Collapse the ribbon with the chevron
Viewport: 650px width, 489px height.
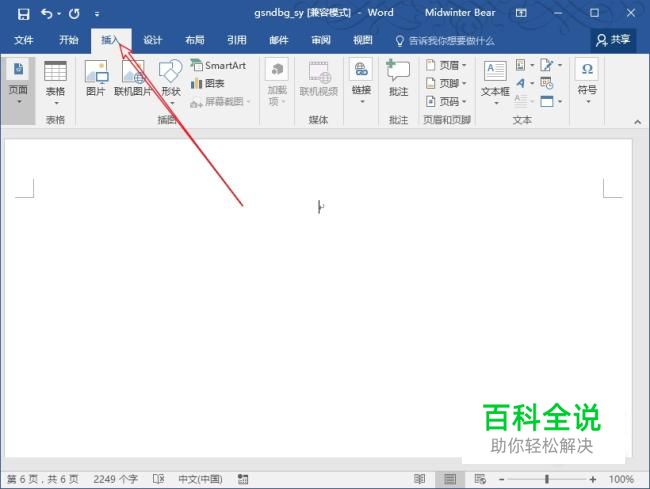click(x=638, y=122)
